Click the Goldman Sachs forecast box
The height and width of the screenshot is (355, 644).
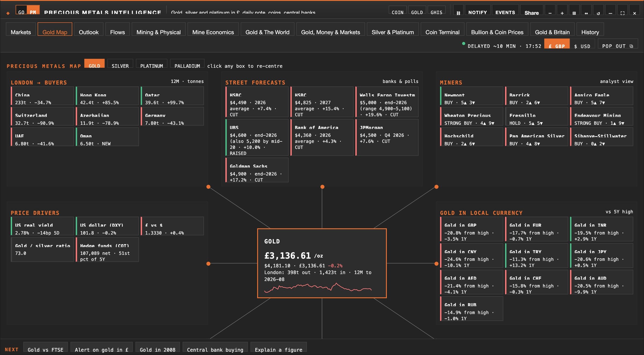tap(257, 170)
